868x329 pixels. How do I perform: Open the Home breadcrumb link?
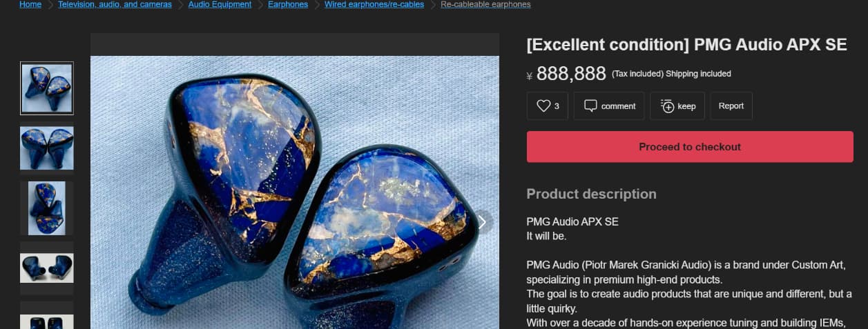pyautogui.click(x=30, y=4)
